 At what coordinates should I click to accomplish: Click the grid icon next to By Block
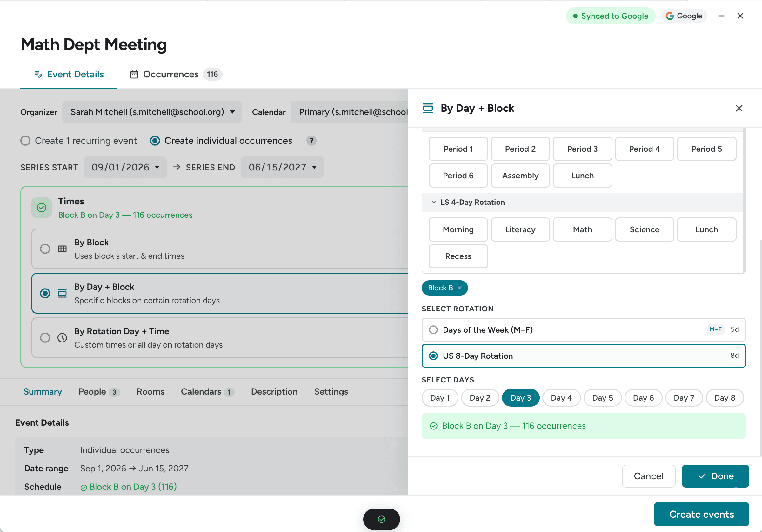point(62,249)
